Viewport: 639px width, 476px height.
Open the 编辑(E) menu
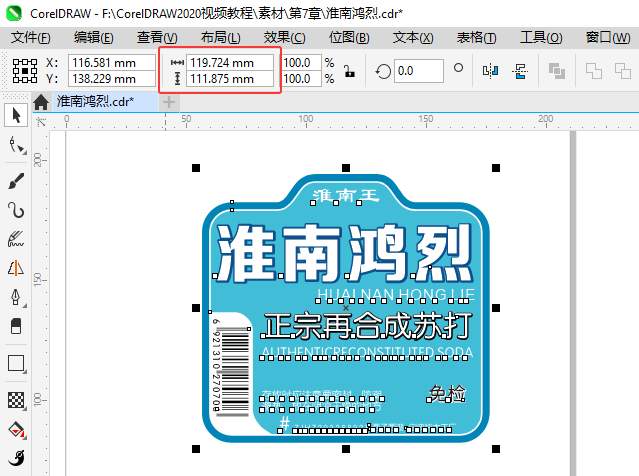94,37
